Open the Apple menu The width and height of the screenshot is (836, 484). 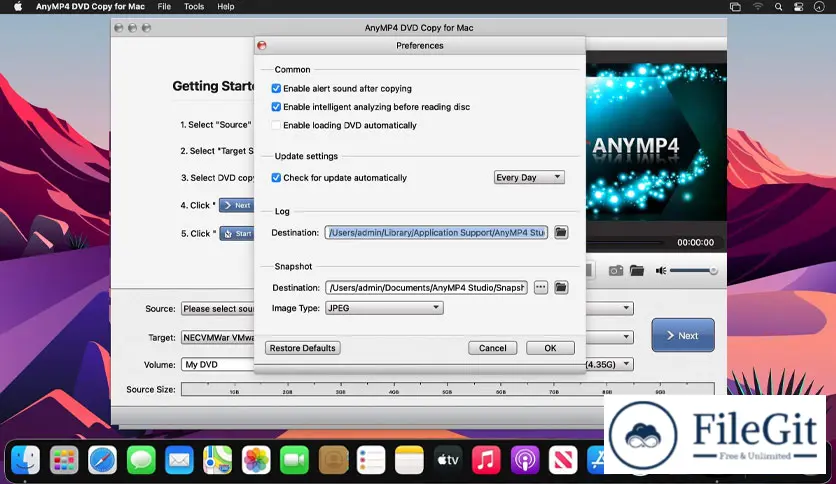coord(18,7)
